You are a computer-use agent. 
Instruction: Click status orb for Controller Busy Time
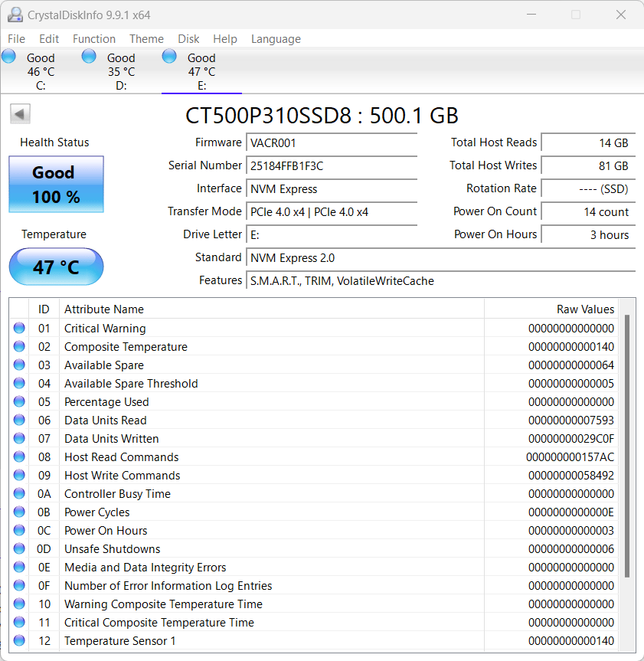coord(19,493)
